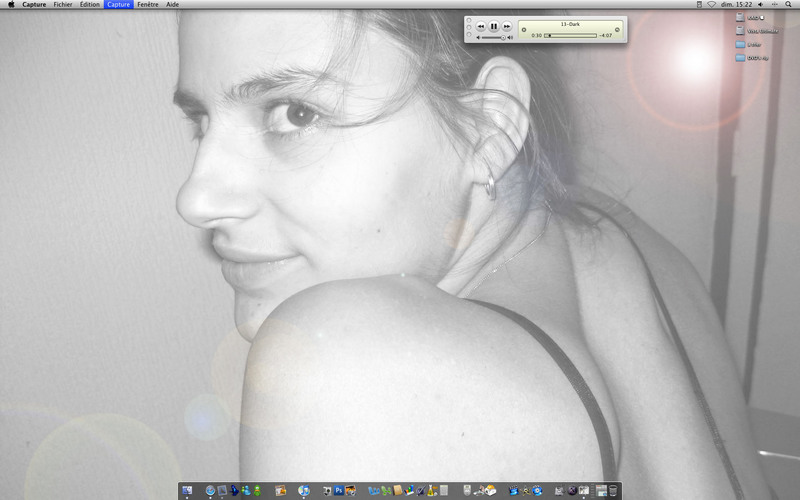Screen dimensions: 800x500
Task: Pause the song in the iTunes mini player
Action: coord(493,26)
